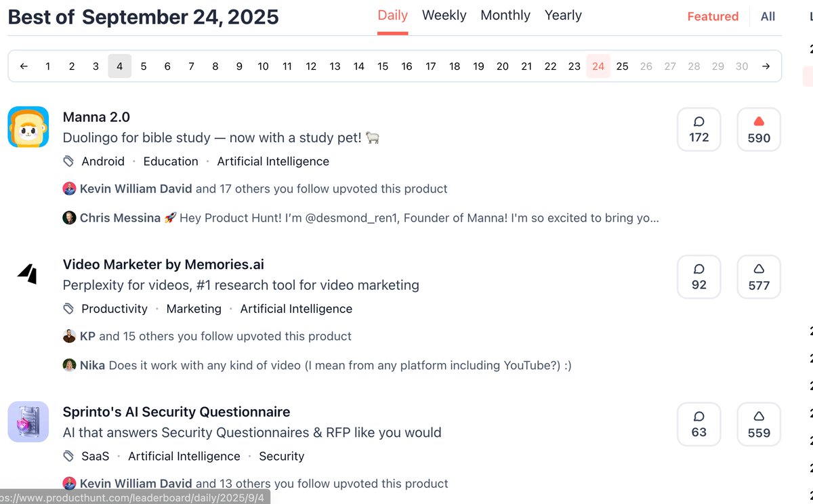Open Nika's comment about YouTube videos
Screen dimensions: 813x504
[340, 365]
